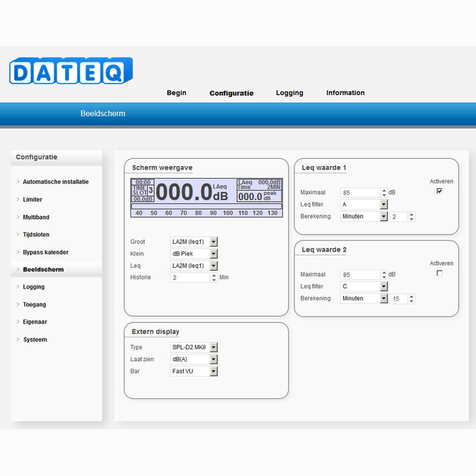Open Automatische installatie settings
The height and width of the screenshot is (476, 476).
55,181
